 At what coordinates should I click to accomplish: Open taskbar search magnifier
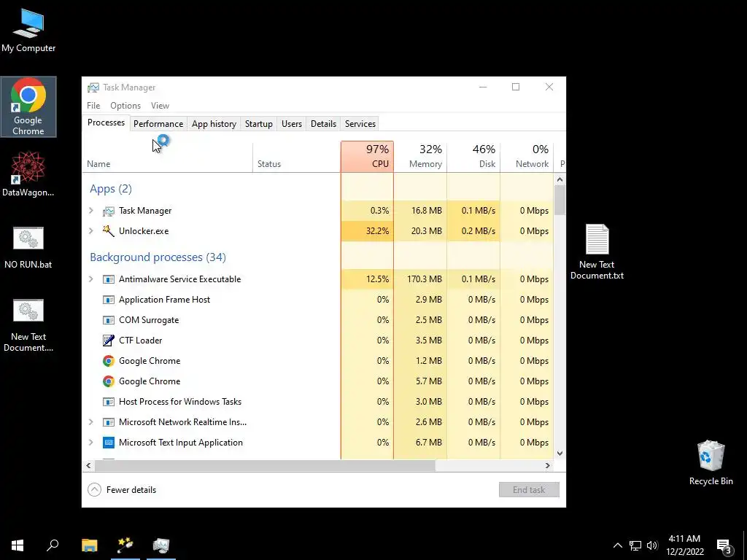point(53,545)
